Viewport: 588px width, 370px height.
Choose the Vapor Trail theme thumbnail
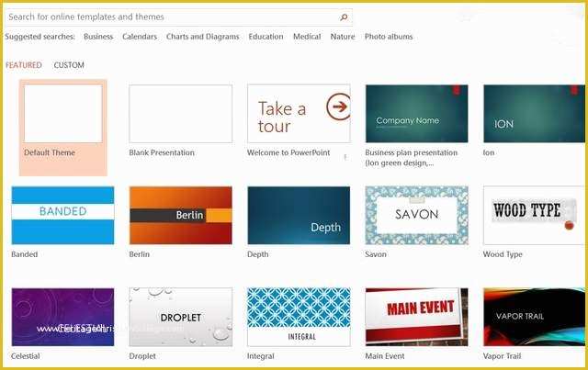(534, 317)
